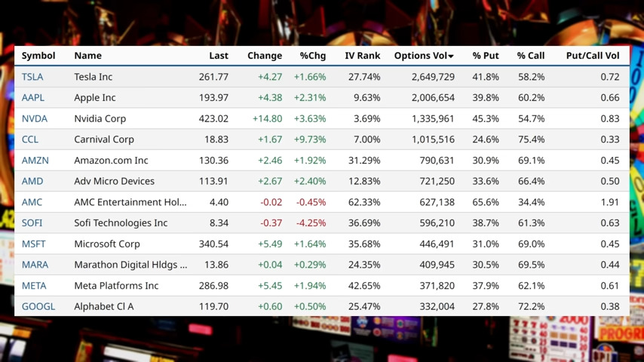This screenshot has width=644, height=362.
Task: Select the Amazon.com Inc name cell
Action: coord(111,160)
